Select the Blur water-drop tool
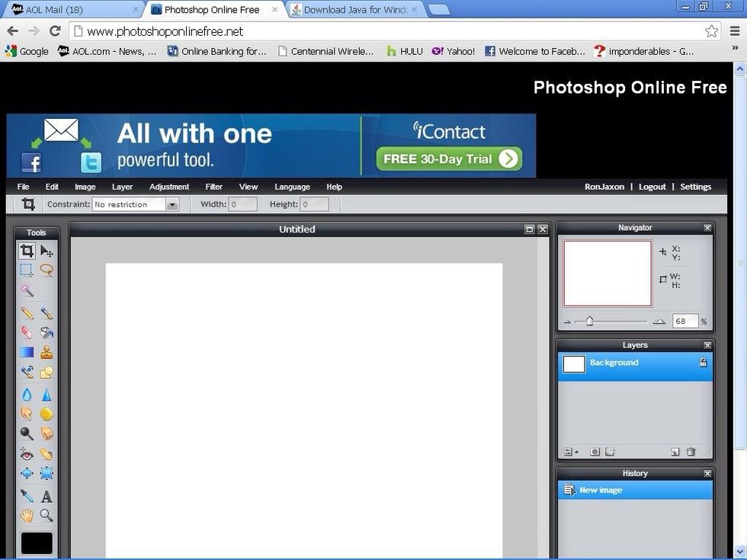The width and height of the screenshot is (747, 560). pyautogui.click(x=27, y=395)
